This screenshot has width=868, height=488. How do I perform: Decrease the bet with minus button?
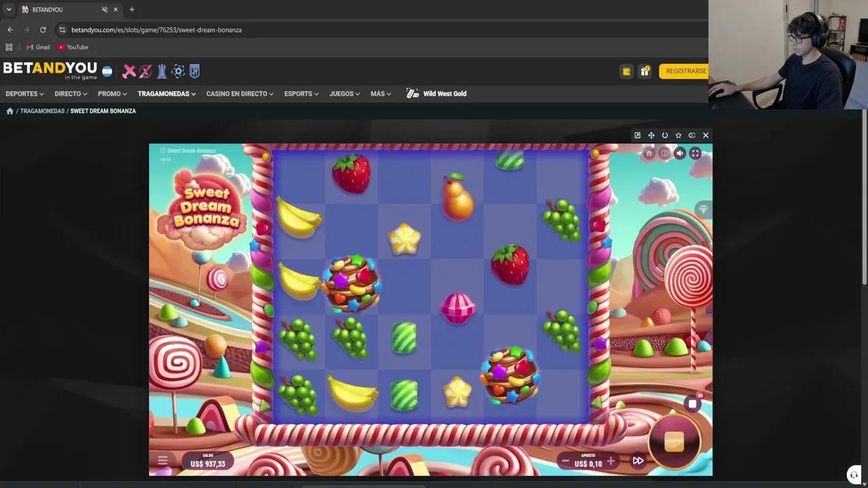(565, 462)
